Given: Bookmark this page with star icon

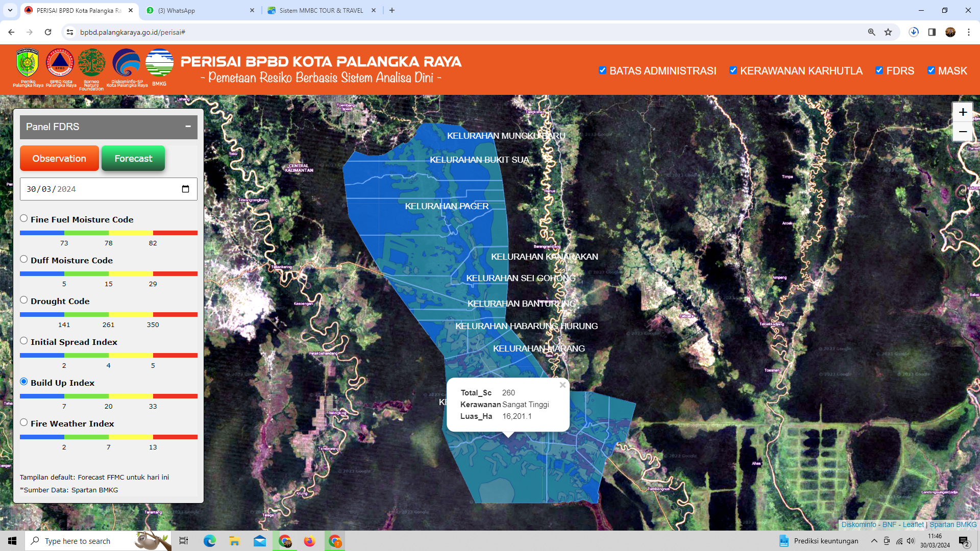Looking at the screenshot, I should pos(888,32).
